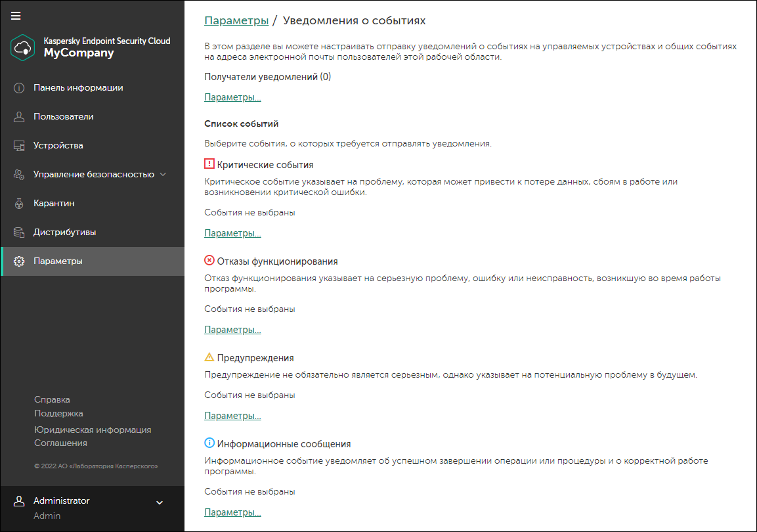Open the Administrator account dropdown arrow

click(159, 503)
